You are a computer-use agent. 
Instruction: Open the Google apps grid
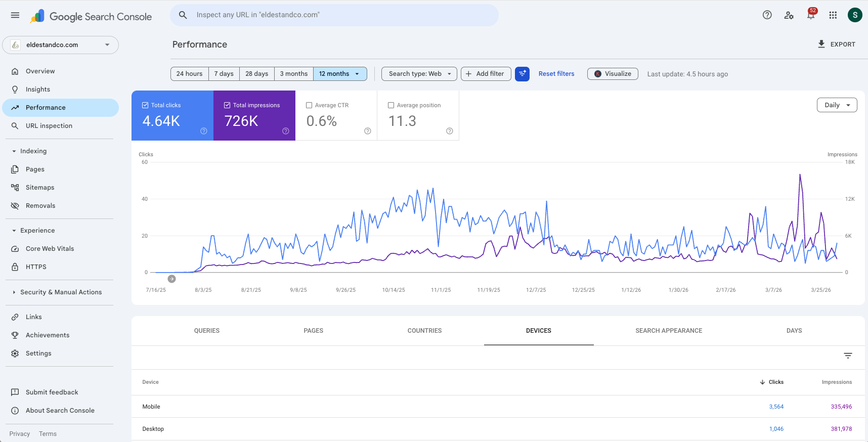(833, 15)
